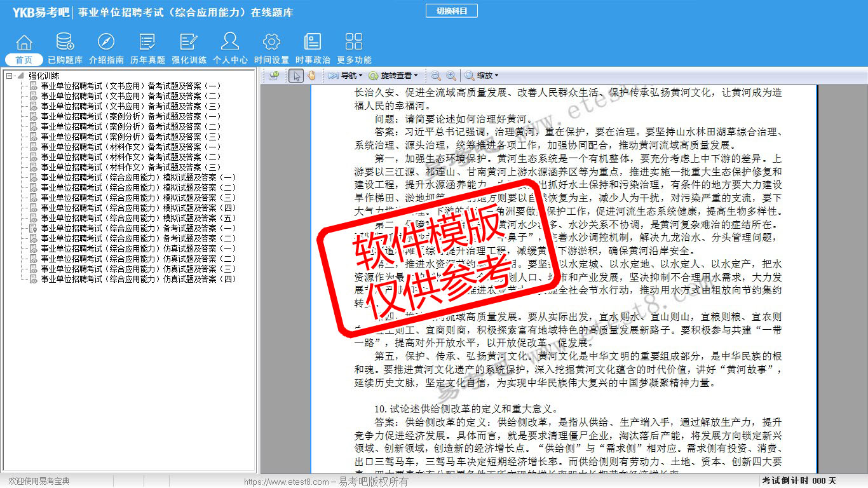Open 时间设置 gear icon

coord(271,42)
